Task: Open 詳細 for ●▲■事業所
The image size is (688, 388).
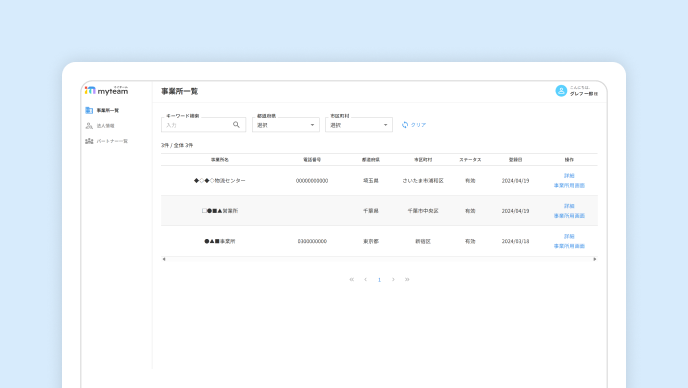Action: pyautogui.click(x=569, y=236)
